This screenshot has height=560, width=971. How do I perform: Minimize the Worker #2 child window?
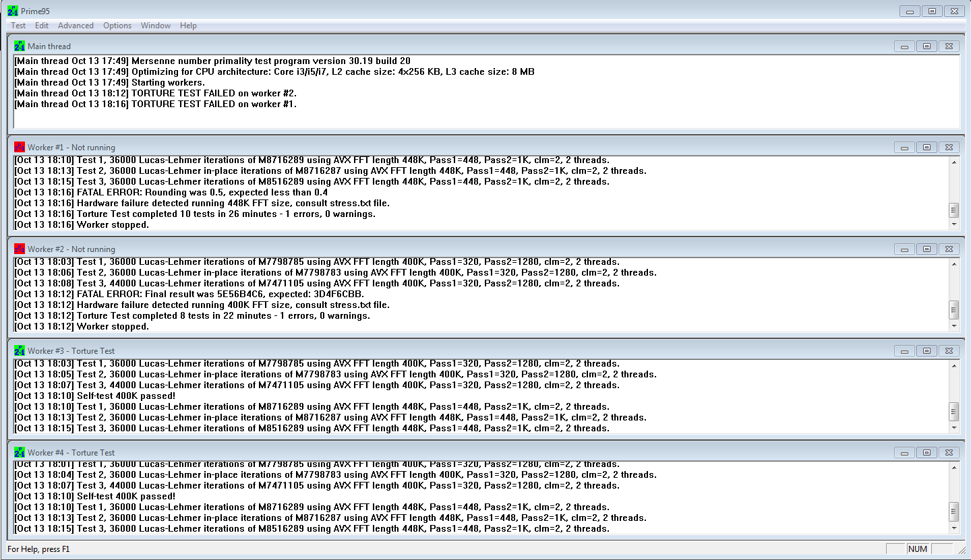[904, 249]
